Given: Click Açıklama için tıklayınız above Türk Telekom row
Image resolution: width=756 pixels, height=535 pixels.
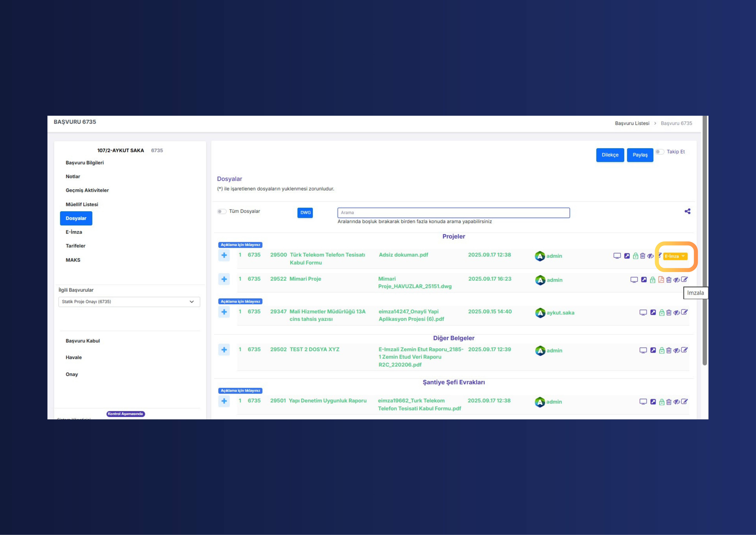Looking at the screenshot, I should tap(240, 245).
